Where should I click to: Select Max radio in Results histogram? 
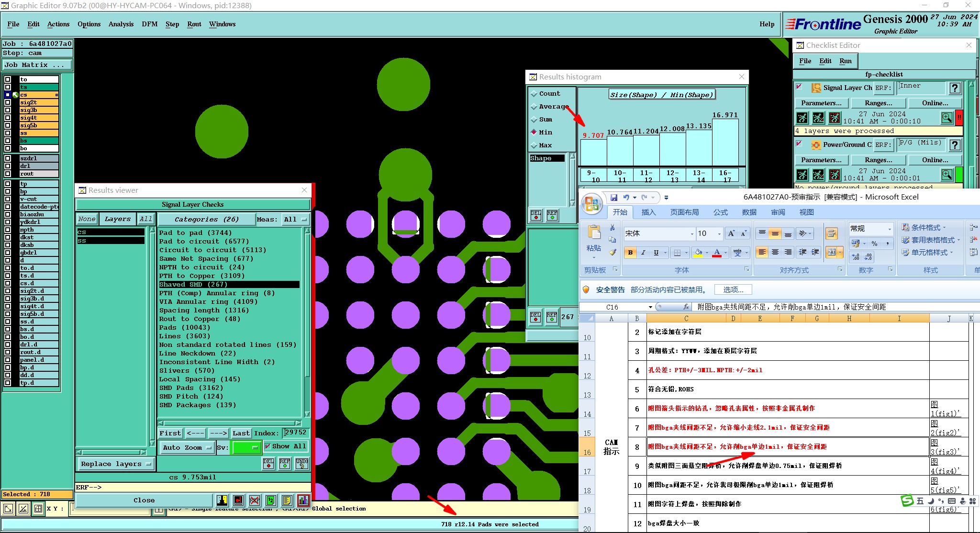534,145
